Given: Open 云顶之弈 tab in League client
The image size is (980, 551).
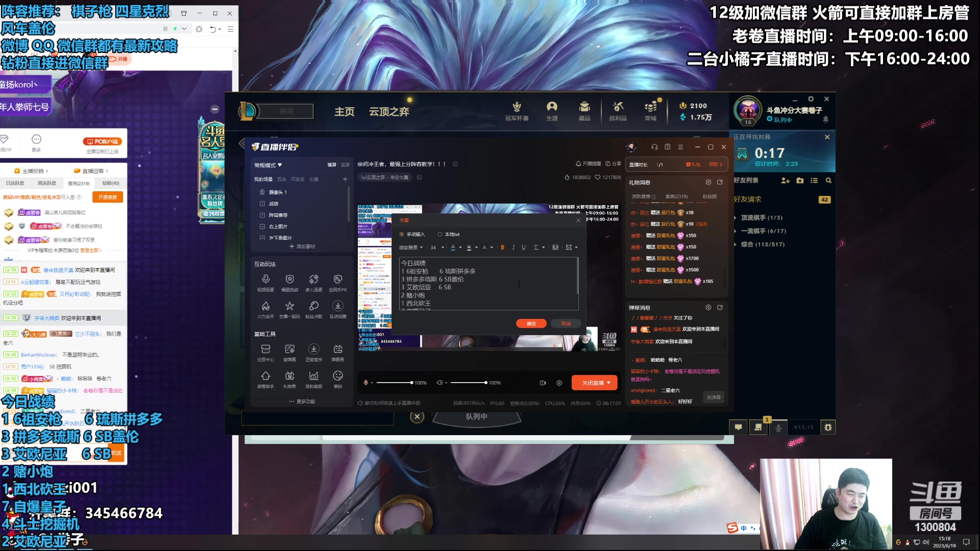Looking at the screenshot, I should pos(389,111).
